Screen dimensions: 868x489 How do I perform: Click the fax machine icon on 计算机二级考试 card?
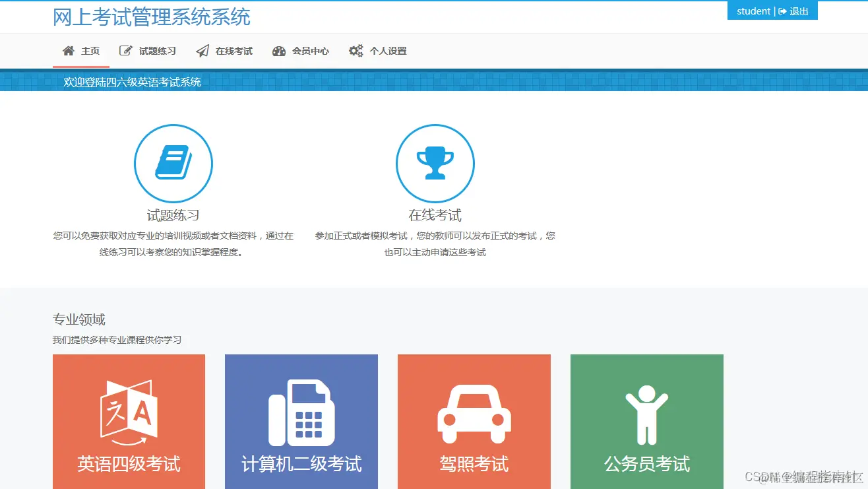[301, 412]
